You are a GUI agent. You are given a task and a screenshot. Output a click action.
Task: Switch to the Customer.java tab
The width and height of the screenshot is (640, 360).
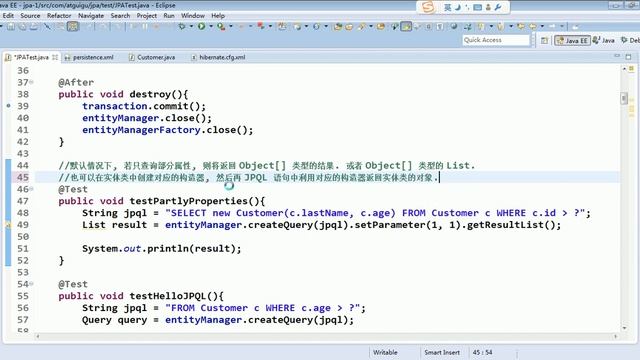click(x=152, y=57)
